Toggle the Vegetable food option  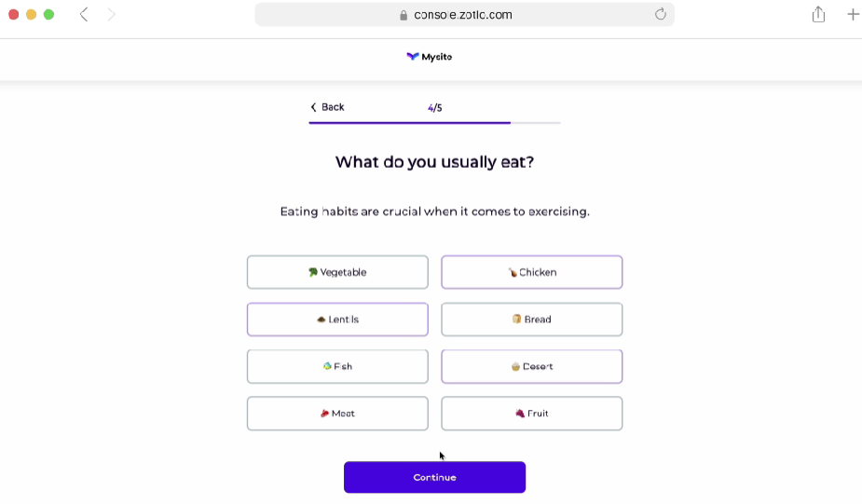337,272
